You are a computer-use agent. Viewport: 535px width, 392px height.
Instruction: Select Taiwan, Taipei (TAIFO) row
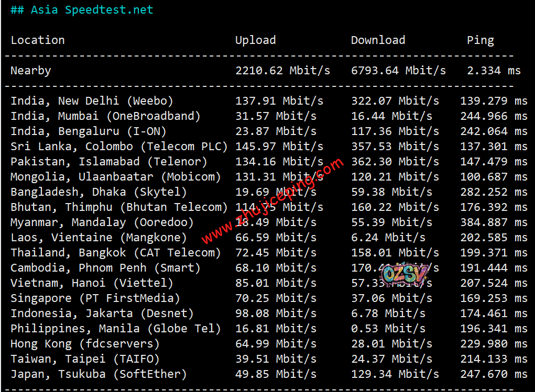point(85,359)
